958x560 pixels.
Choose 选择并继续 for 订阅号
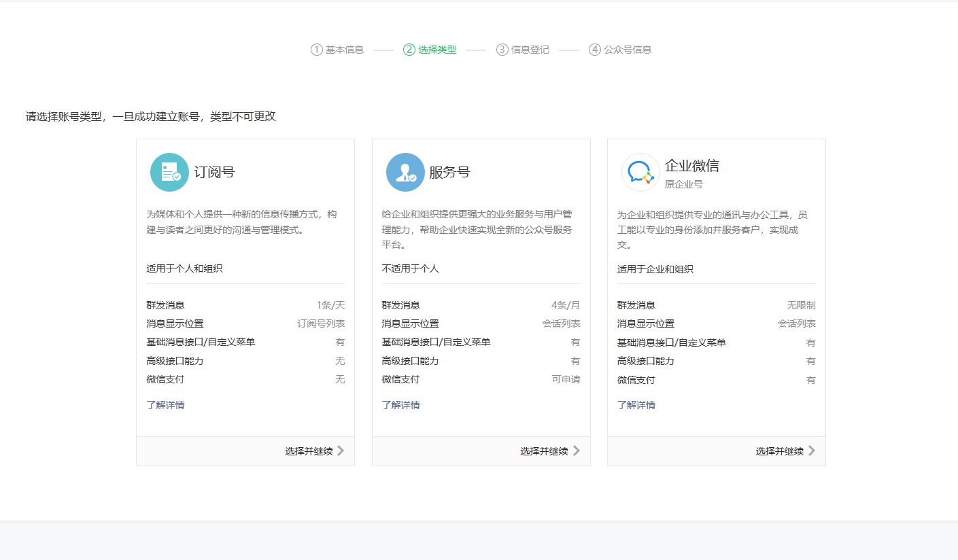[309, 451]
